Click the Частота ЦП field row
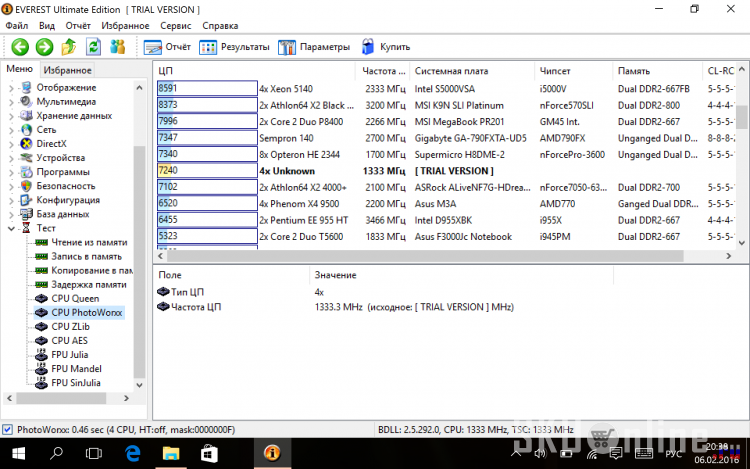This screenshot has height=469, width=750. 335,307
